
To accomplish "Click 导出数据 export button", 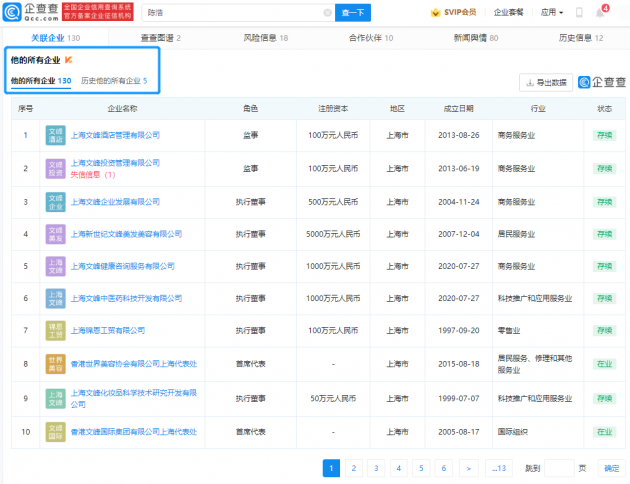I will (x=545, y=83).
